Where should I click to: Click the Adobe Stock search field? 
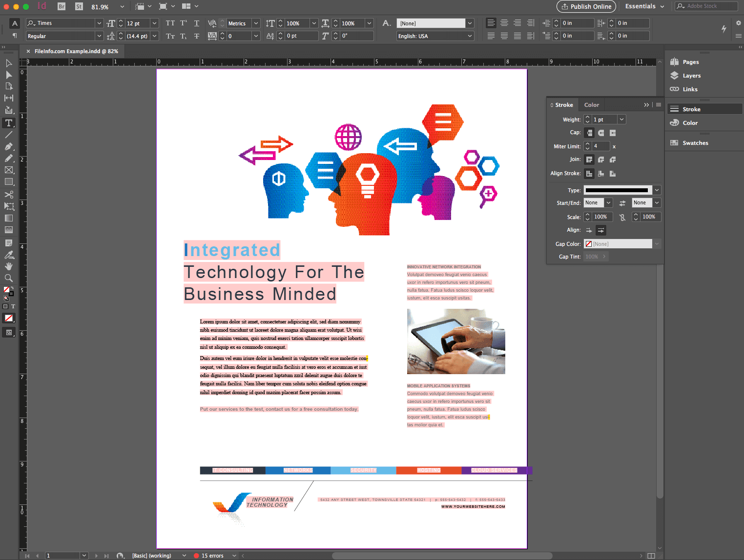point(706,6)
